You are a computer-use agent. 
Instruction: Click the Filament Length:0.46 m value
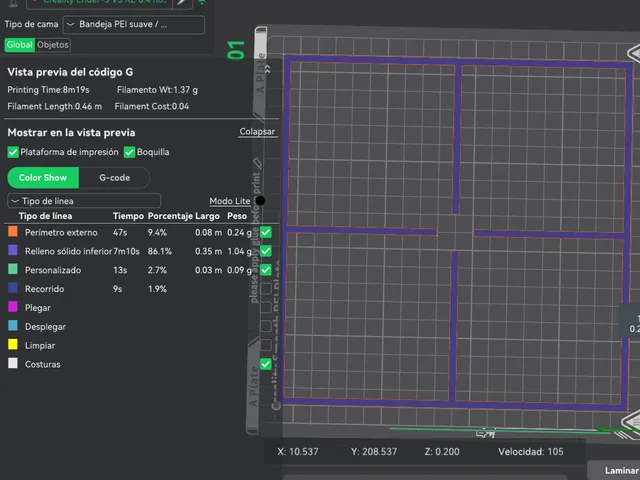[x=54, y=107]
